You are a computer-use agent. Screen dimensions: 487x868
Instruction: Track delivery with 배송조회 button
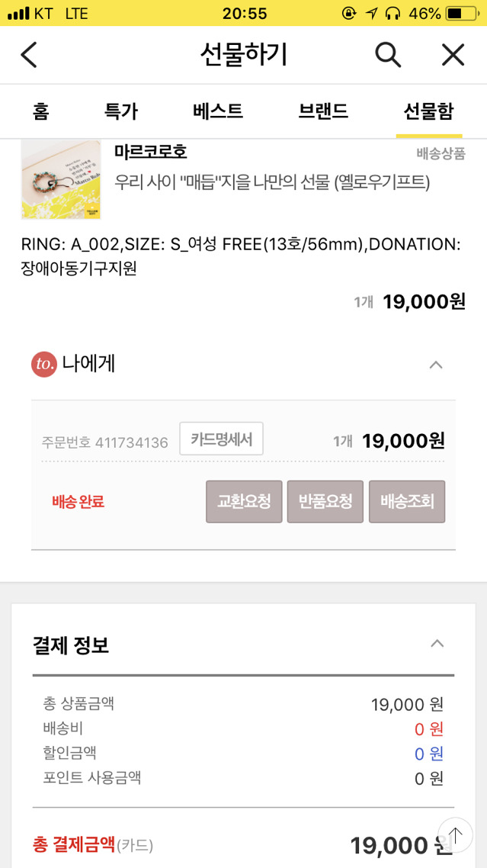pos(407,501)
